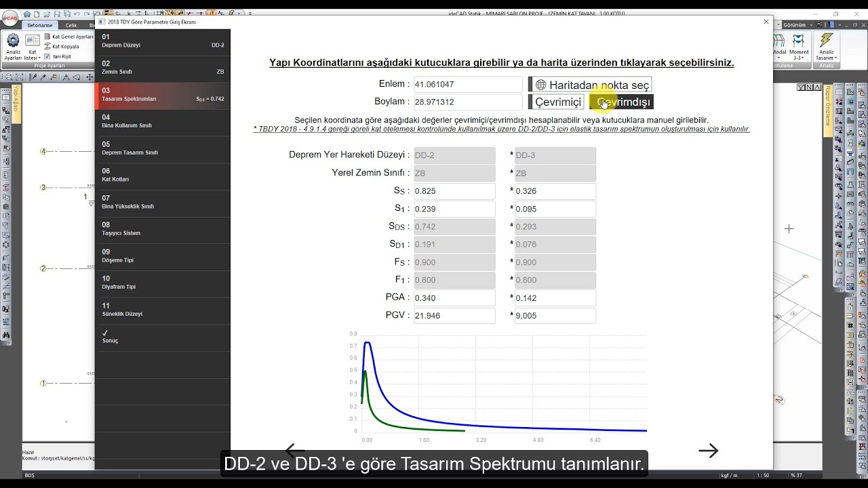Click Kat Genel Ayarları
Image resolution: width=868 pixels, height=488 pixels.
[69, 37]
